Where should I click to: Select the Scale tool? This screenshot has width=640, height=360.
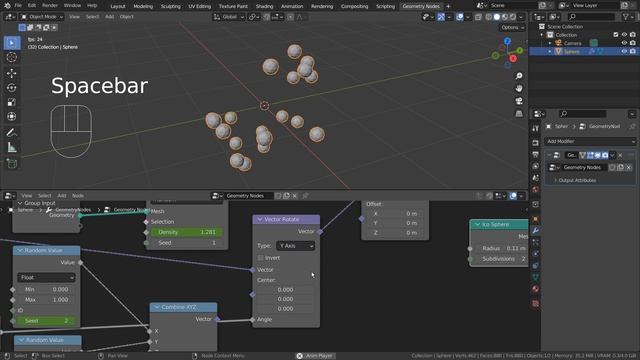pos(12,102)
